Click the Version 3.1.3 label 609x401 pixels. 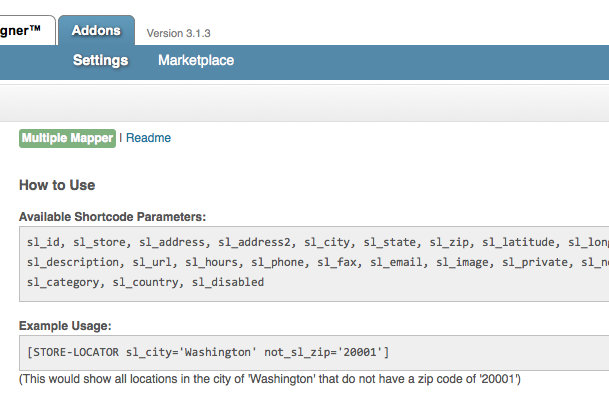[x=179, y=33]
